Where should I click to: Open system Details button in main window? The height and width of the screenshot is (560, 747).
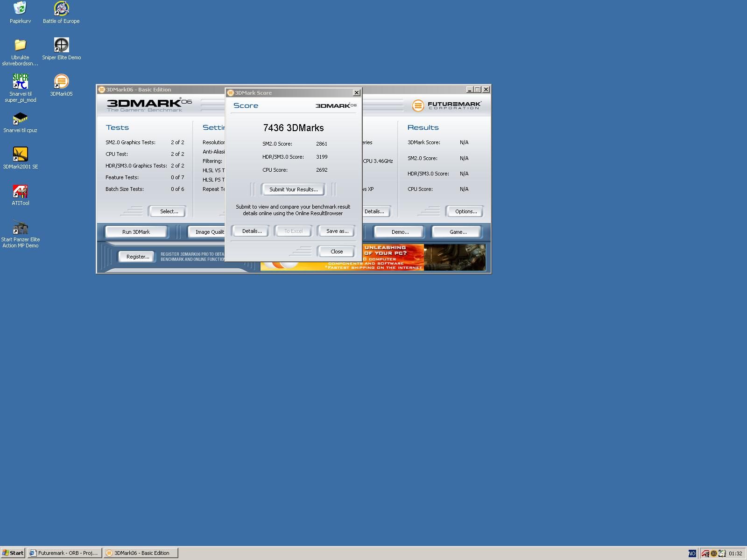[x=376, y=211]
